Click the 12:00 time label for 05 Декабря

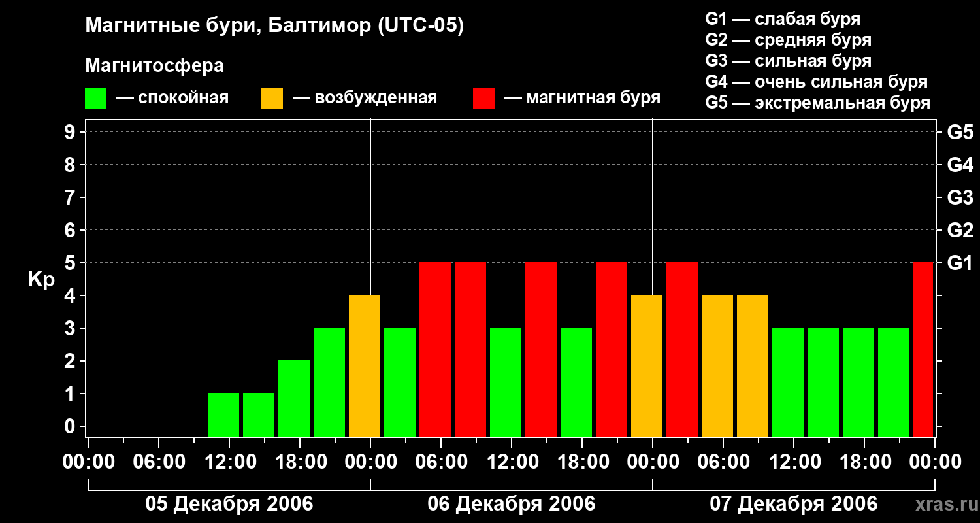pyautogui.click(x=230, y=462)
